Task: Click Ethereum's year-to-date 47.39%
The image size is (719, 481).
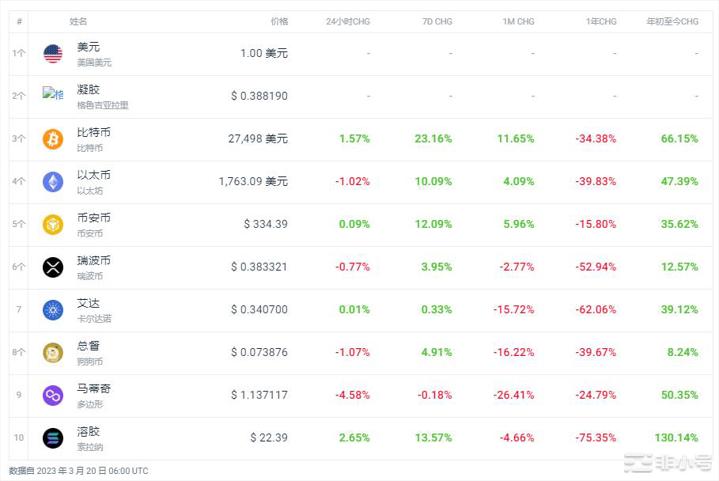Action: pyautogui.click(x=680, y=181)
